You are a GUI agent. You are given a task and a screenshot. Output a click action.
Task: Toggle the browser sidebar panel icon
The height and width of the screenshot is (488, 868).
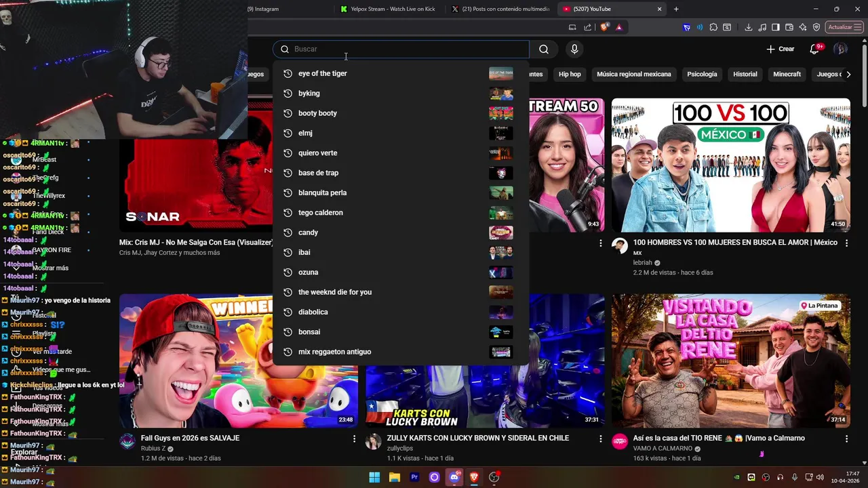776,27
